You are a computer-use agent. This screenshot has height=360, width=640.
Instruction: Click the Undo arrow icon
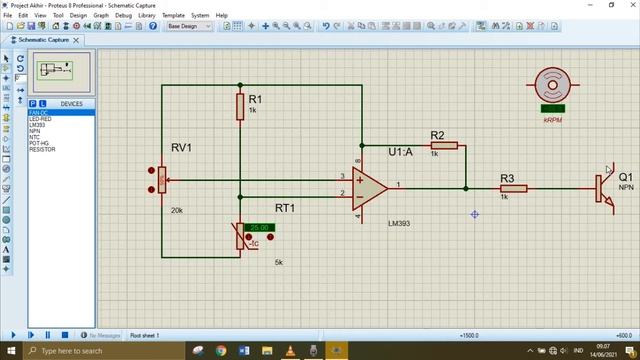326,26
